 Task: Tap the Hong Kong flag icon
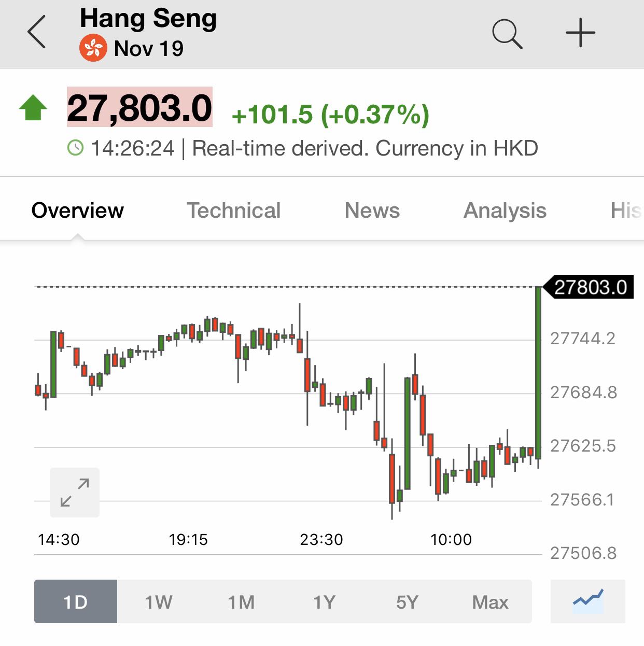(93, 48)
